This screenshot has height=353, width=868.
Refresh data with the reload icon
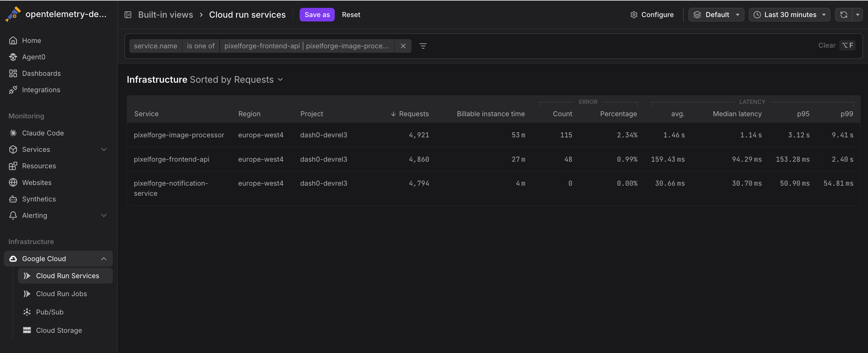click(843, 15)
